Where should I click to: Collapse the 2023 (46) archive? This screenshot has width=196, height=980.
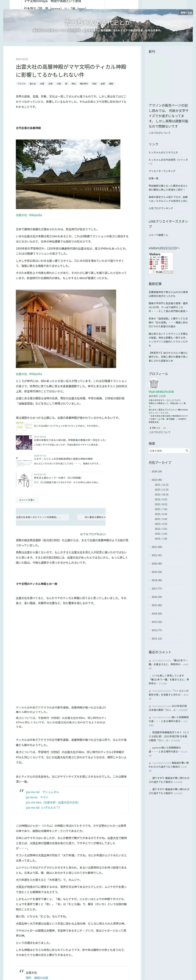156,480
